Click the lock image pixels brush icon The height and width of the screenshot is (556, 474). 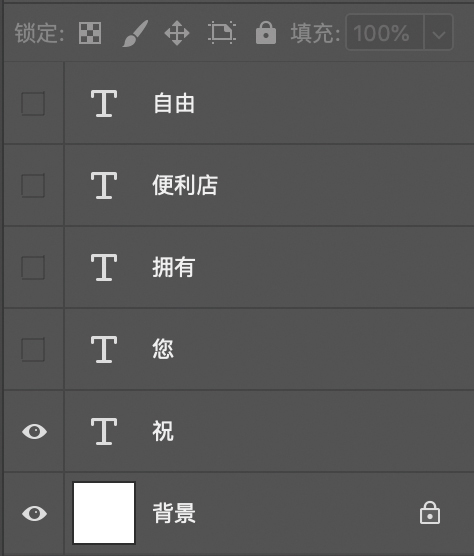click(135, 33)
